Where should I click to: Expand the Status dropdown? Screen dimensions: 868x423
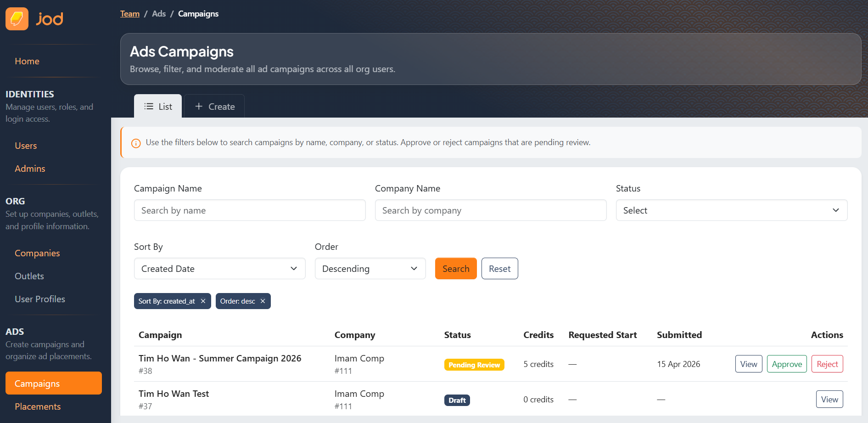click(732, 210)
